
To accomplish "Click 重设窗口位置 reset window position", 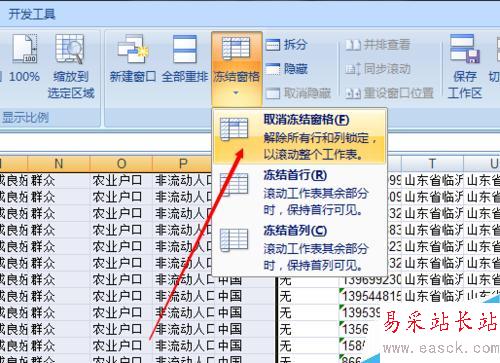I will 389,93.
